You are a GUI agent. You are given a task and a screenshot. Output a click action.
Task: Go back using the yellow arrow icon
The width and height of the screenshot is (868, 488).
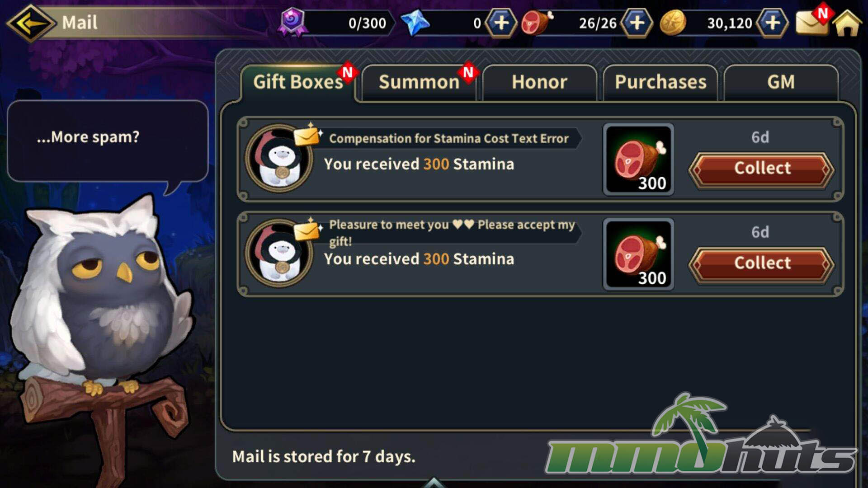click(x=31, y=23)
